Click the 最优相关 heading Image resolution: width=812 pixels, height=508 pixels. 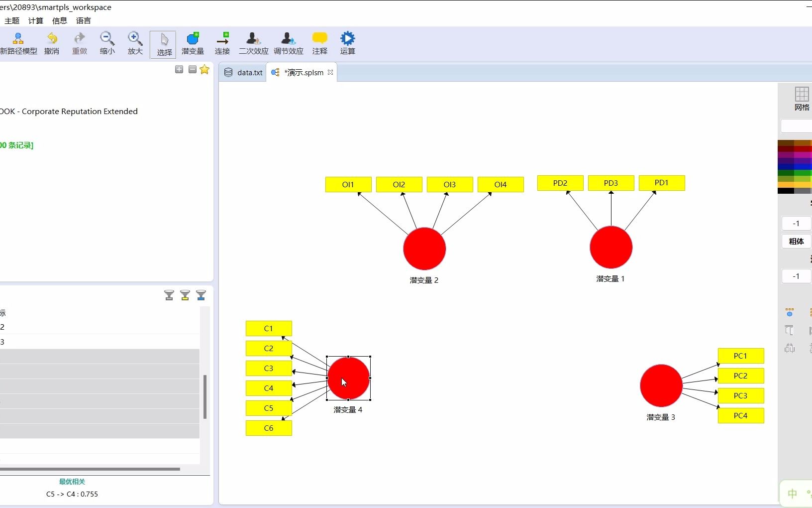click(x=72, y=482)
